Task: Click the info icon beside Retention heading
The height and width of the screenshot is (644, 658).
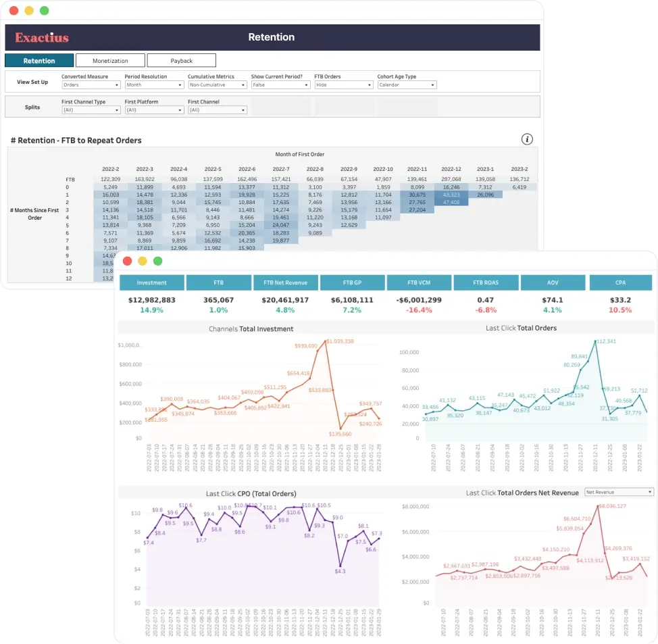Action: pyautogui.click(x=527, y=139)
